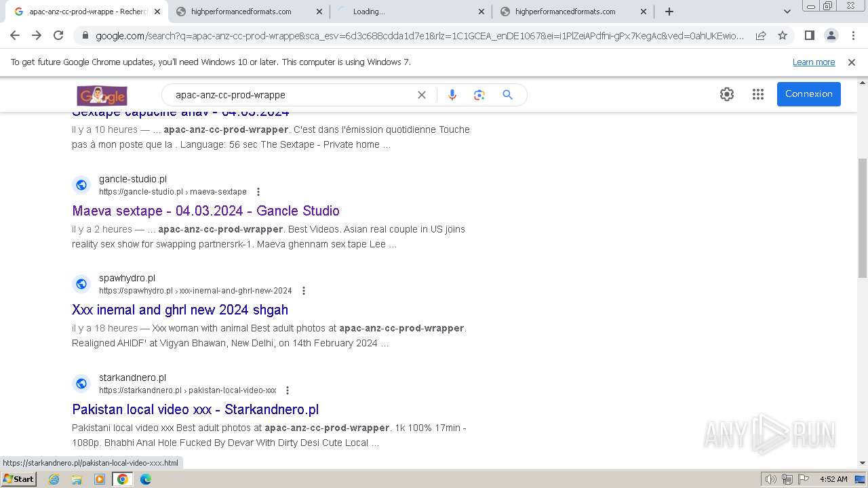Open File Explorer from taskbar
Image resolution: width=868 pixels, height=488 pixels.
tap(77, 479)
